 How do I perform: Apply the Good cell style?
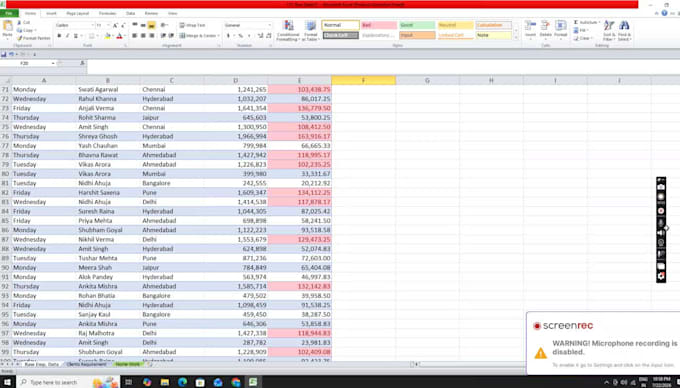coord(417,25)
